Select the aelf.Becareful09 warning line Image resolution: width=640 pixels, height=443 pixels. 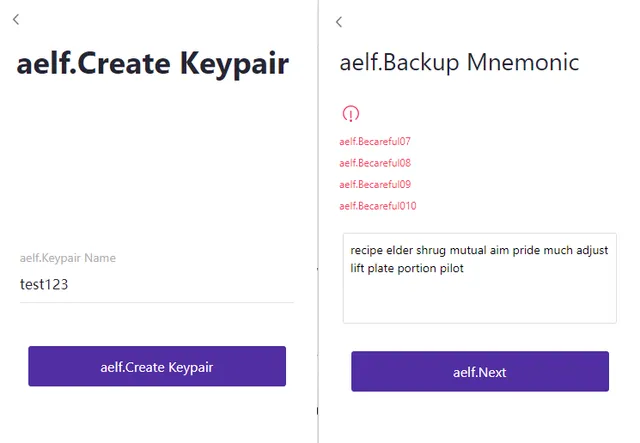point(375,184)
